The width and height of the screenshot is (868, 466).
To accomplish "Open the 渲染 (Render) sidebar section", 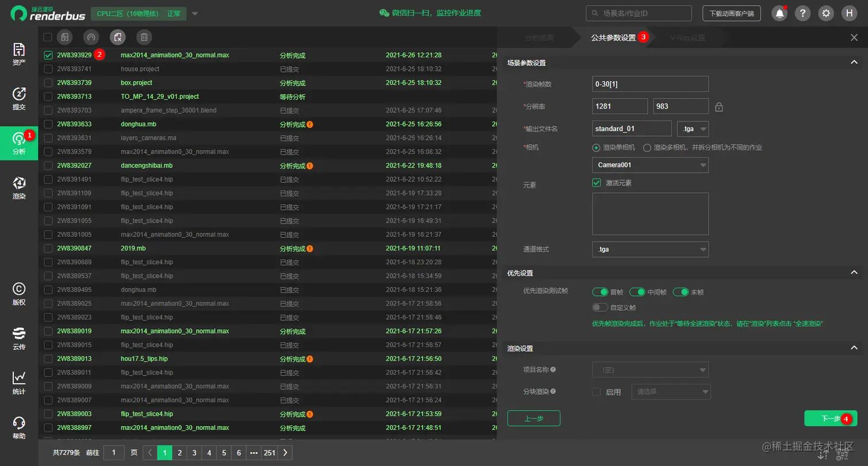I will coord(19,188).
